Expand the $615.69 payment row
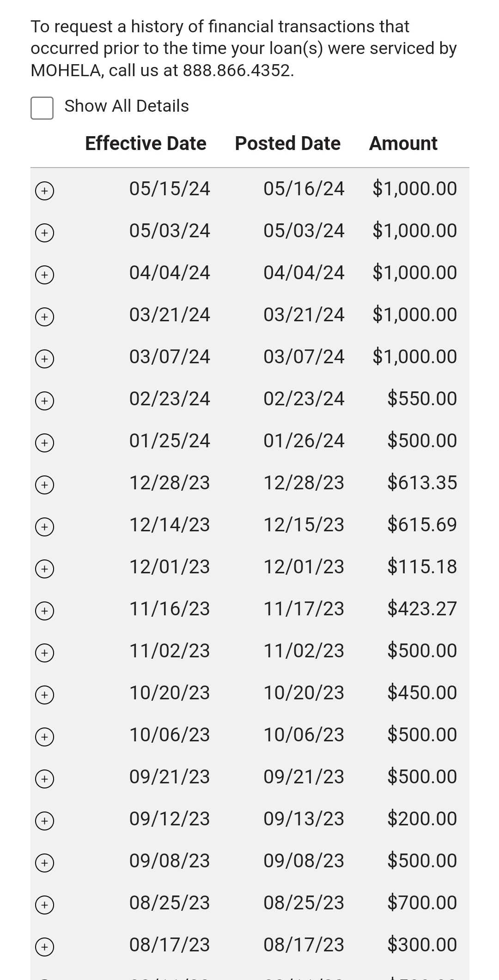This screenshot has height=980, width=499. (44, 527)
